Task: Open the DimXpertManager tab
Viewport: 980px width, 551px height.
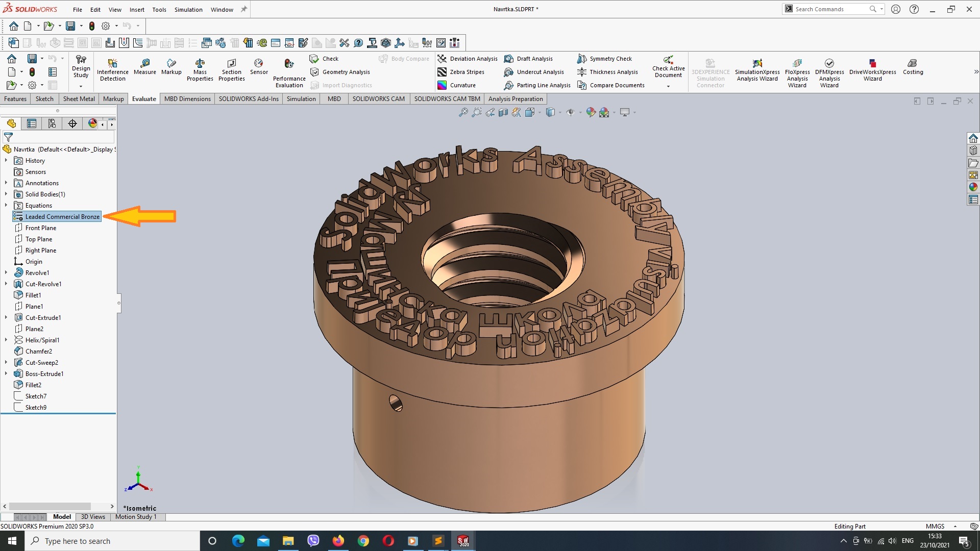Action: click(72, 123)
